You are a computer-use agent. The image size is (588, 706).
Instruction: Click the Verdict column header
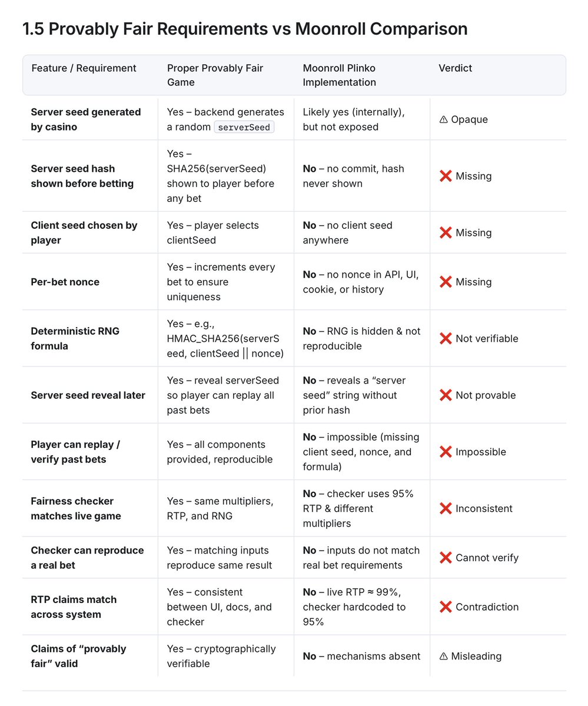[456, 68]
